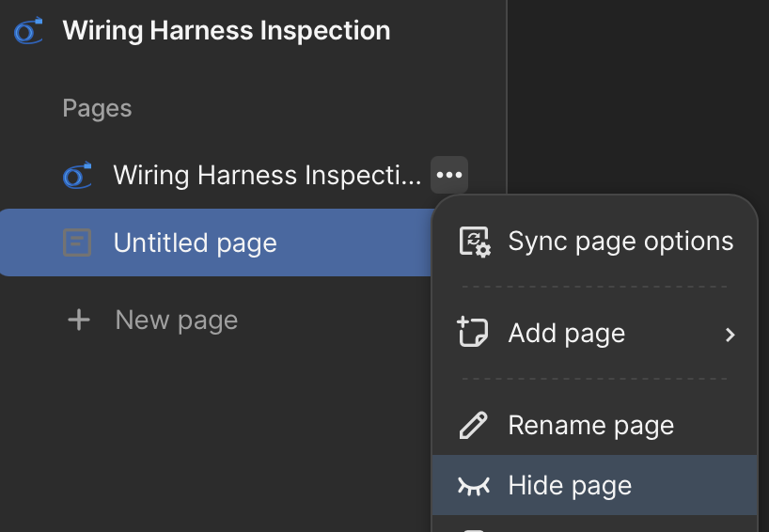Click the Pages section label

(97, 108)
